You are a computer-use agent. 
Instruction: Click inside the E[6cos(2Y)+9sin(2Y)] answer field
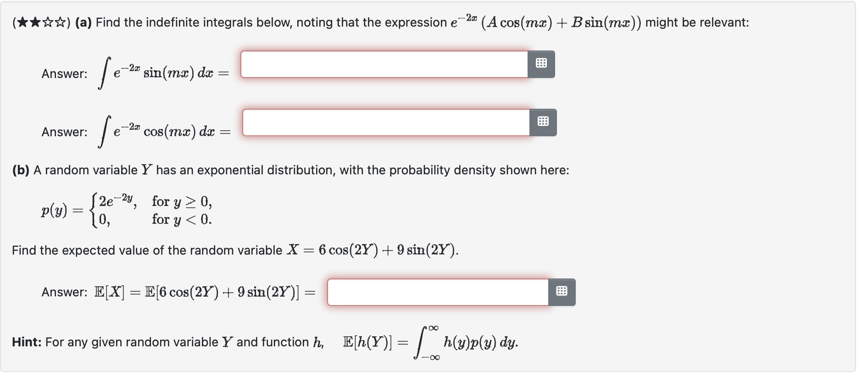pyautogui.click(x=438, y=292)
